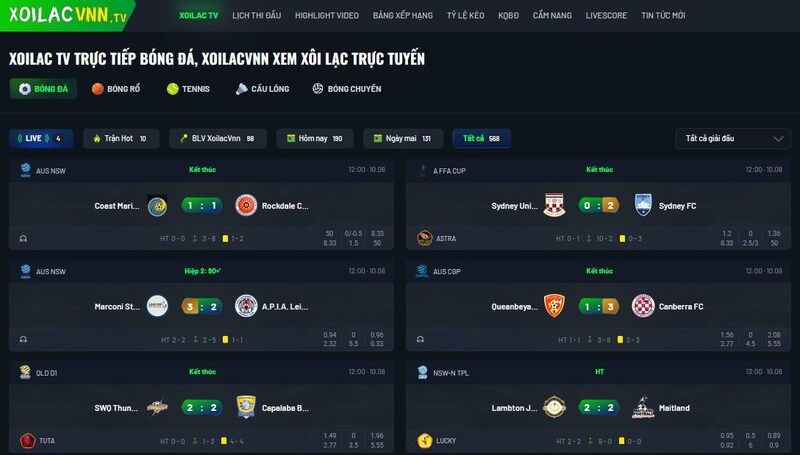Toggle the Tất cả filter
800x455 pixels.
click(x=481, y=138)
